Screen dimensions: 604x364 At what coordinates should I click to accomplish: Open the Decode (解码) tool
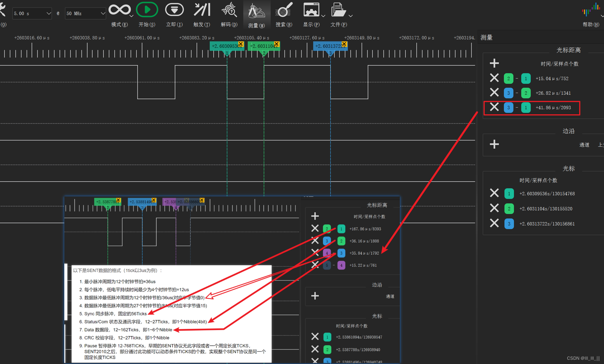(x=229, y=10)
